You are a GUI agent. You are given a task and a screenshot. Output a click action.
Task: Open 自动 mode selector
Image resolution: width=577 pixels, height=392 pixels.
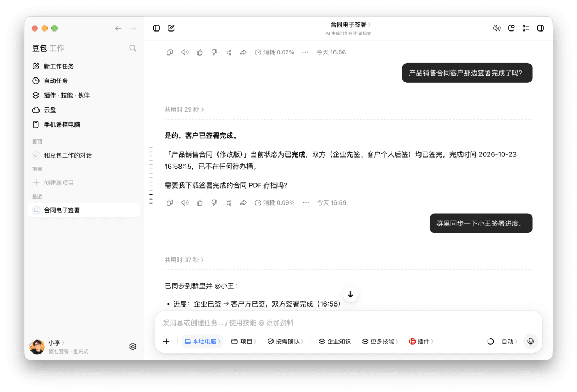click(x=510, y=342)
